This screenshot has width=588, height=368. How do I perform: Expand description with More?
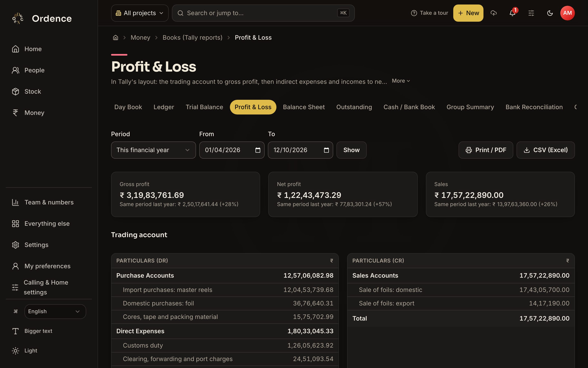pyautogui.click(x=401, y=81)
